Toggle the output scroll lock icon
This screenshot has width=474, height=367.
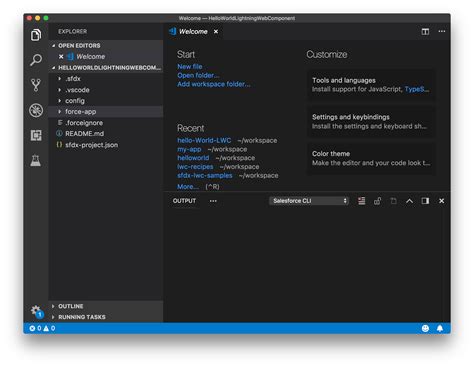pyautogui.click(x=377, y=201)
